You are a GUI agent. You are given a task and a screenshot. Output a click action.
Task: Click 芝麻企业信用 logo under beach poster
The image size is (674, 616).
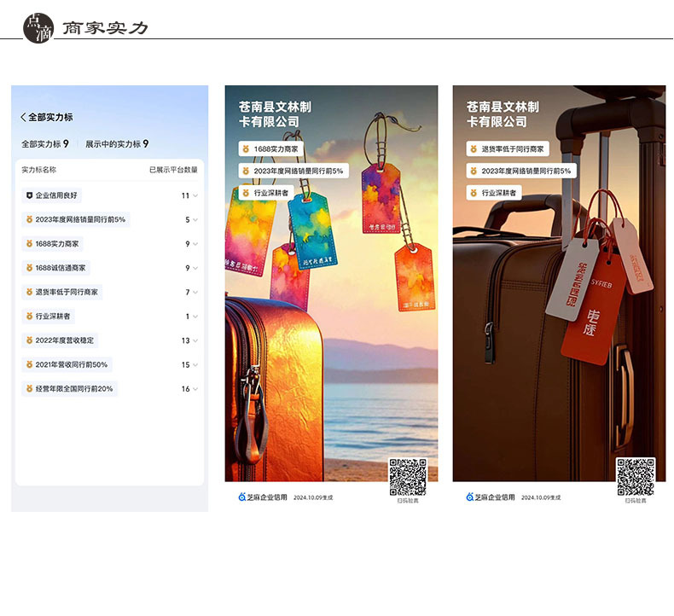click(263, 497)
